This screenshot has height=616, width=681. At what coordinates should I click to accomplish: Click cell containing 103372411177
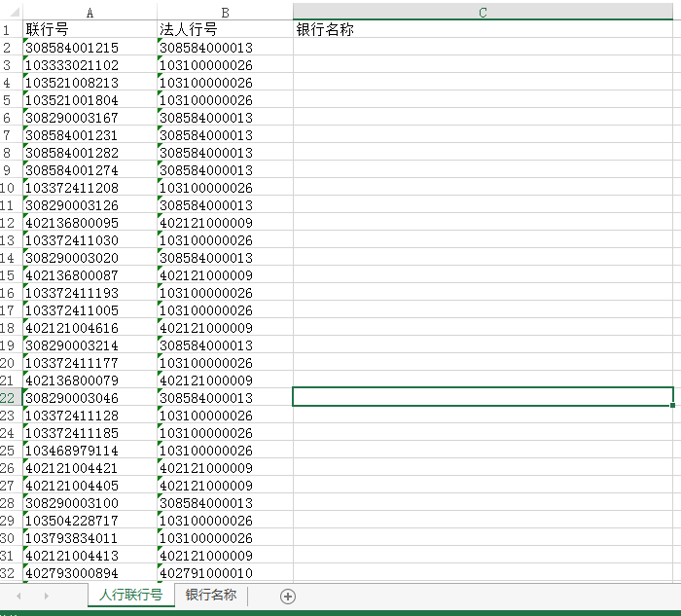90,363
